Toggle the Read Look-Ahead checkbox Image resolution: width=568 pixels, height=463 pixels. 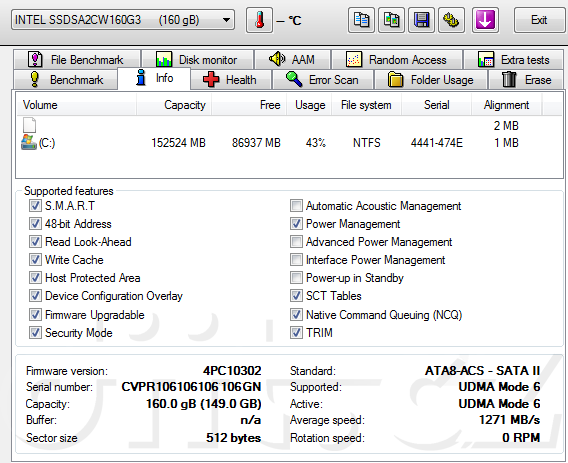(x=35, y=242)
